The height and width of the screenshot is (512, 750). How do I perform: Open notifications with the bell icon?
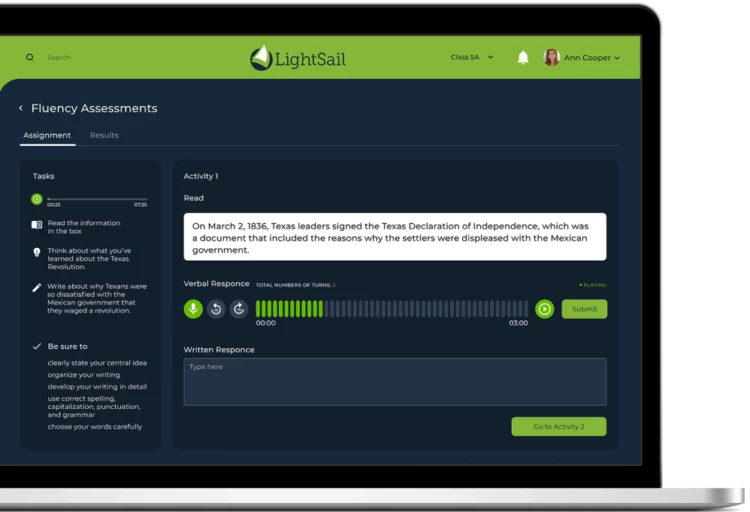point(523,58)
